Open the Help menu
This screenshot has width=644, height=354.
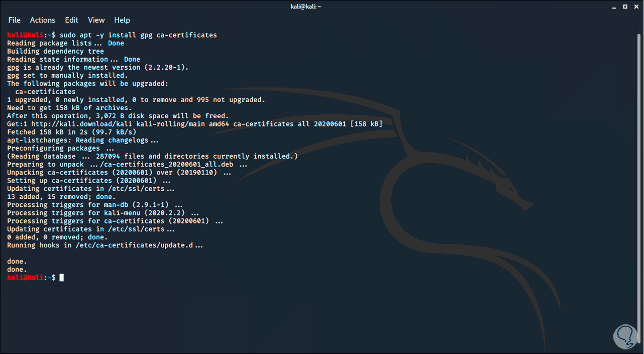(122, 20)
